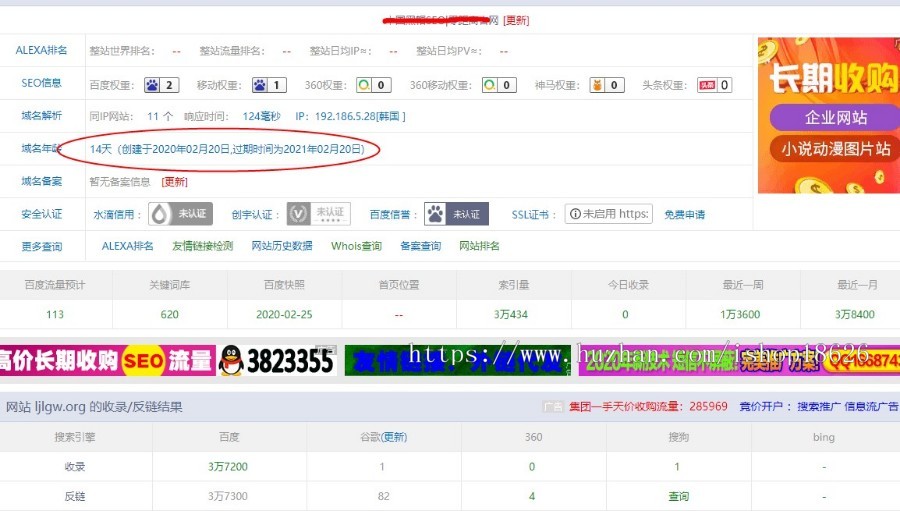Click SEO信息 row label

coord(41,83)
